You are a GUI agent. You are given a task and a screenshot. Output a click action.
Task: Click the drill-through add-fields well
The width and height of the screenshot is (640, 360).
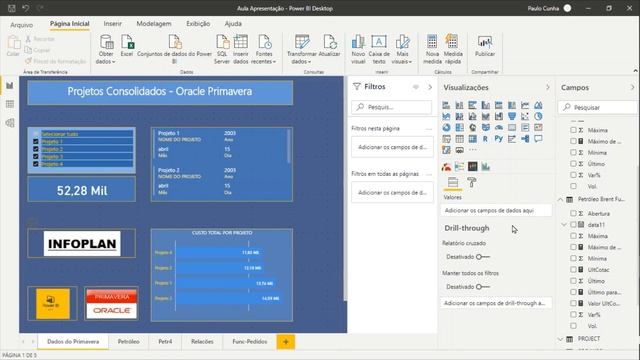click(x=496, y=303)
